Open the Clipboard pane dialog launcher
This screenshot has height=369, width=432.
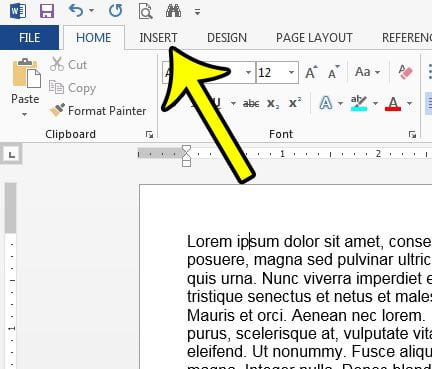149,134
